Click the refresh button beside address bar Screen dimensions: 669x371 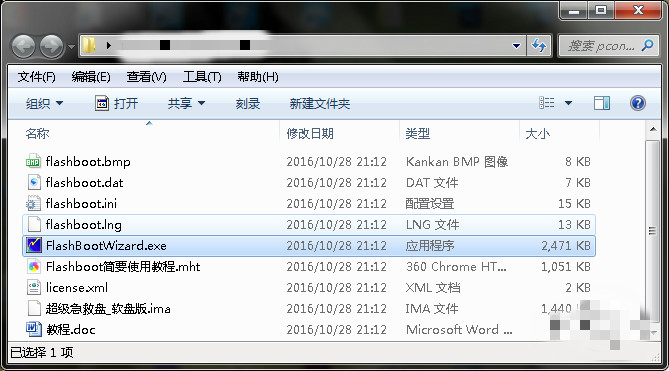(x=539, y=46)
